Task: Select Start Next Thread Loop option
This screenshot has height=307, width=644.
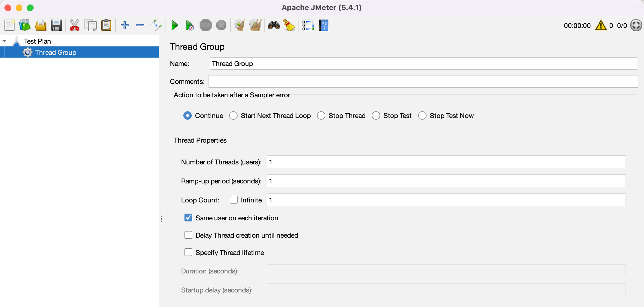Action: [233, 115]
